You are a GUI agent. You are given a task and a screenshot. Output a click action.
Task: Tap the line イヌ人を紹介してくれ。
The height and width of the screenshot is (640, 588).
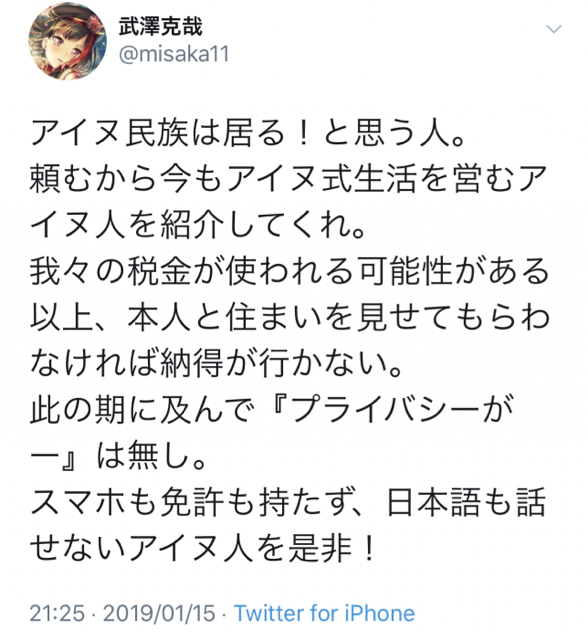tap(199, 225)
